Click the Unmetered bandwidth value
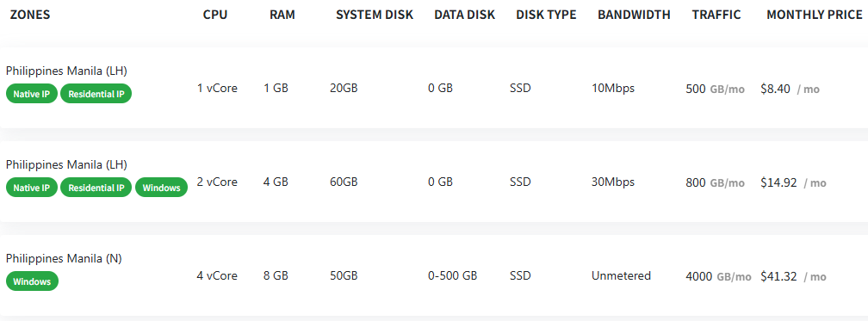Image resolution: width=868 pixels, height=321 pixels. [x=621, y=275]
